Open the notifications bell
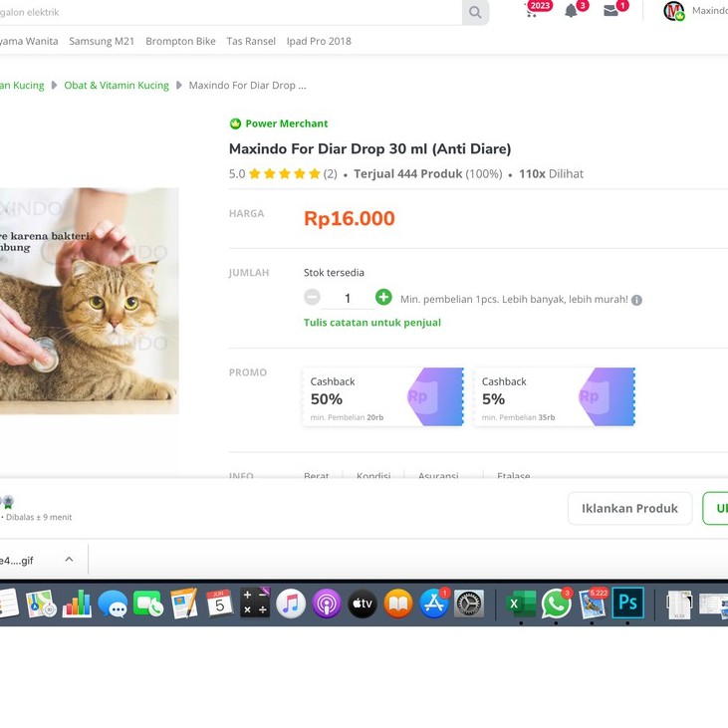The width and height of the screenshot is (728, 728). (x=571, y=11)
